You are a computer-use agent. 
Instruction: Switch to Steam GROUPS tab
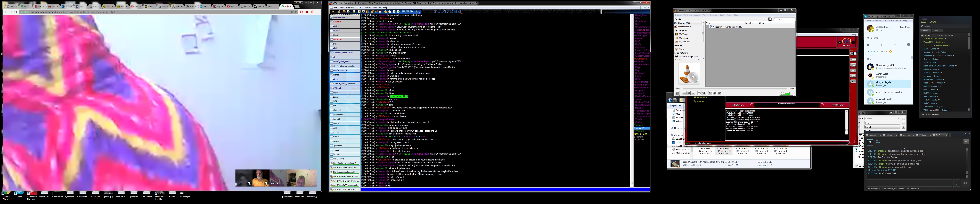937,31
